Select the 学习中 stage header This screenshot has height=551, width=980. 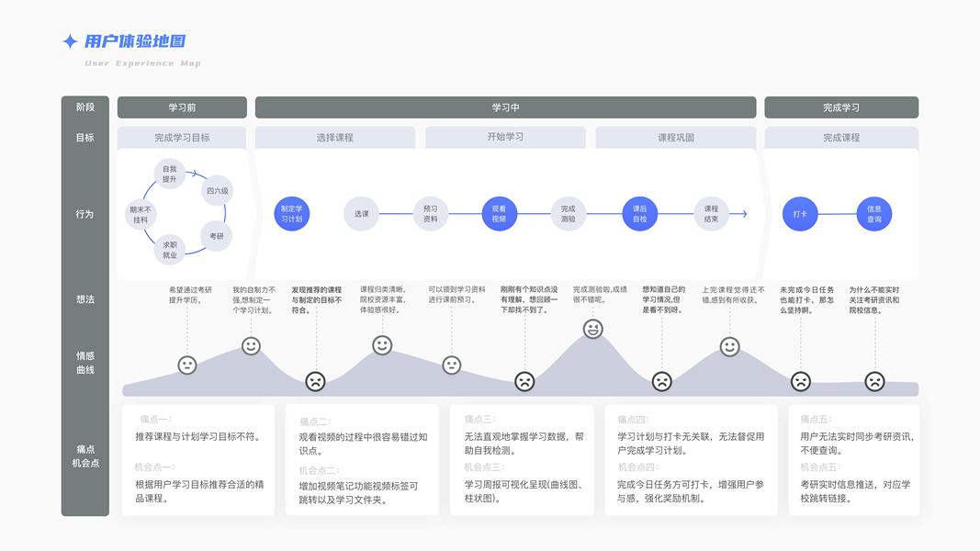(x=506, y=107)
